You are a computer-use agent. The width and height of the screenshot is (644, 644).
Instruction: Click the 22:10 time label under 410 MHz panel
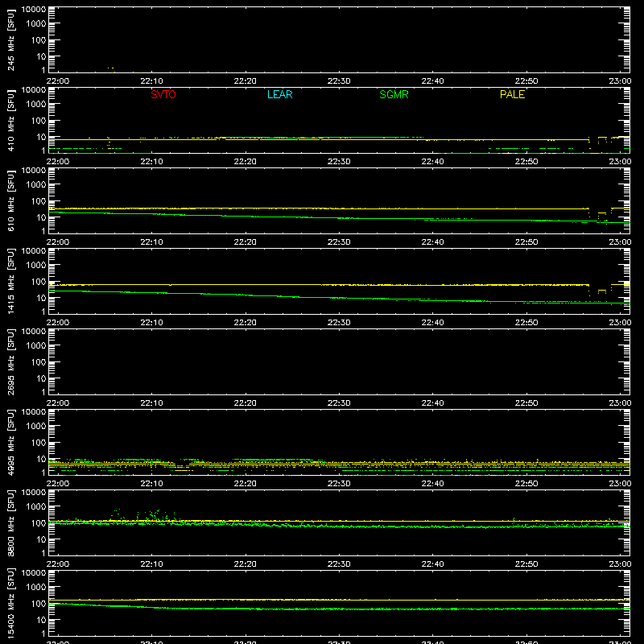[x=151, y=162]
